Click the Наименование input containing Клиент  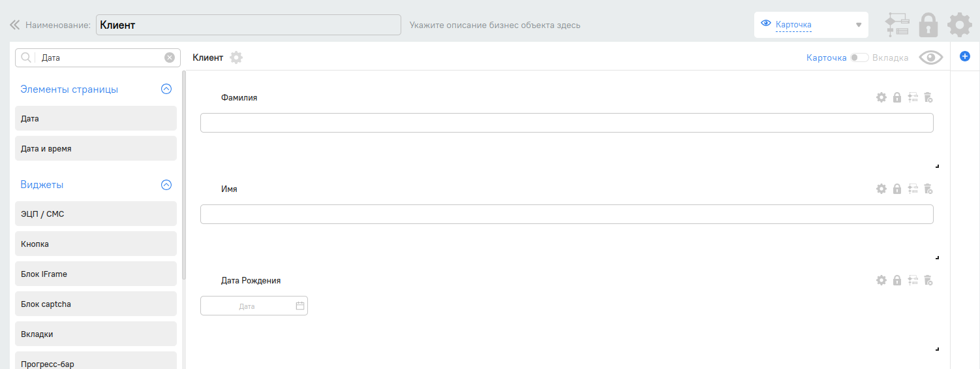tap(248, 25)
